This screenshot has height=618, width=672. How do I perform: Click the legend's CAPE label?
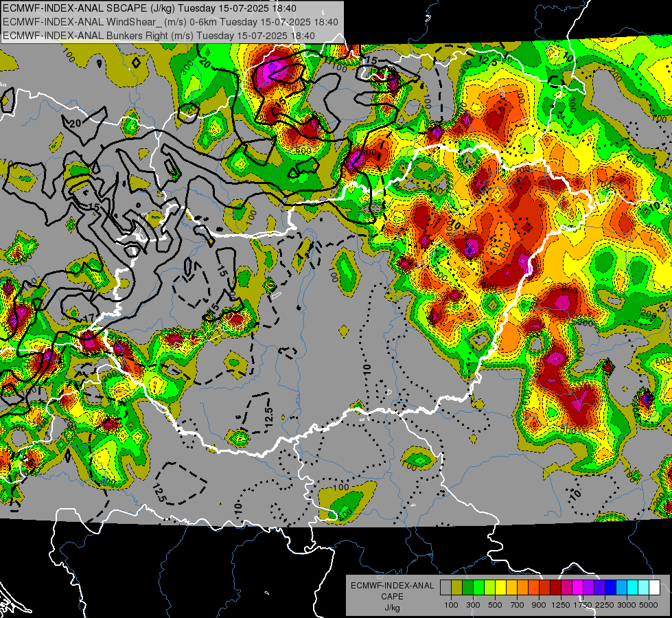pos(392,597)
